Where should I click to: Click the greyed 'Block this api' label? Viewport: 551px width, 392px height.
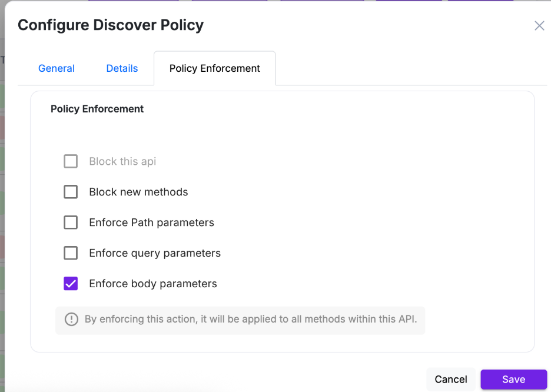point(122,161)
